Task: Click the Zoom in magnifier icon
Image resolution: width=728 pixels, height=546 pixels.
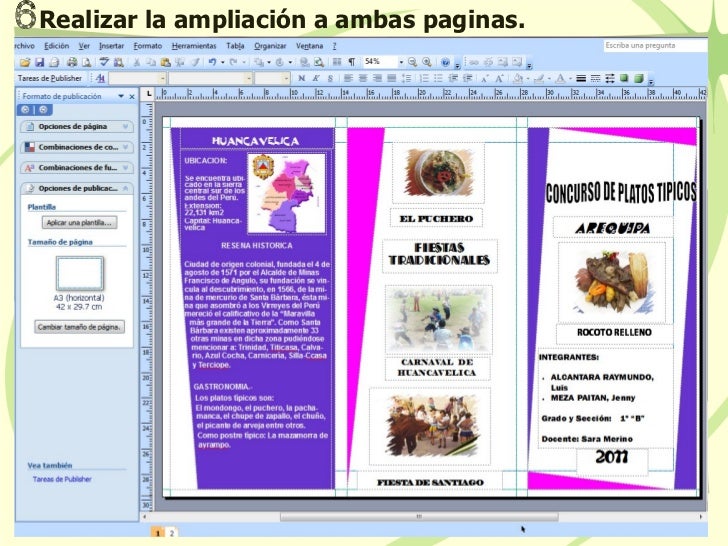Action: pos(427,62)
